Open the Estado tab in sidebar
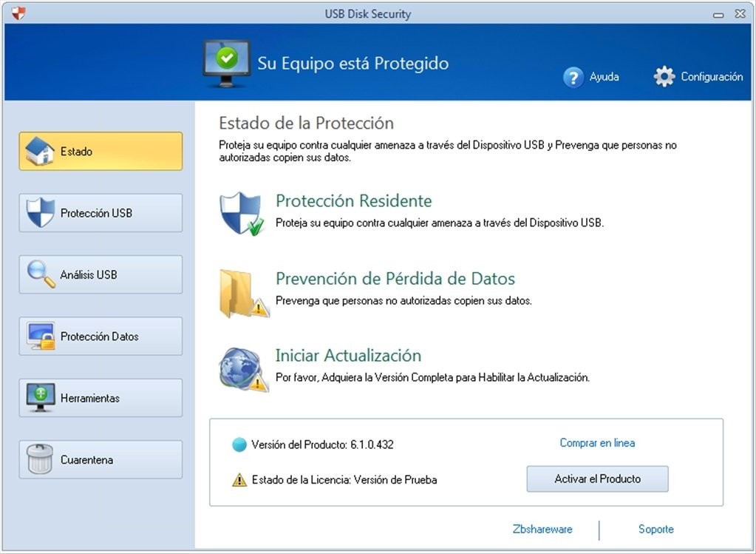756x554 pixels. pos(101,152)
